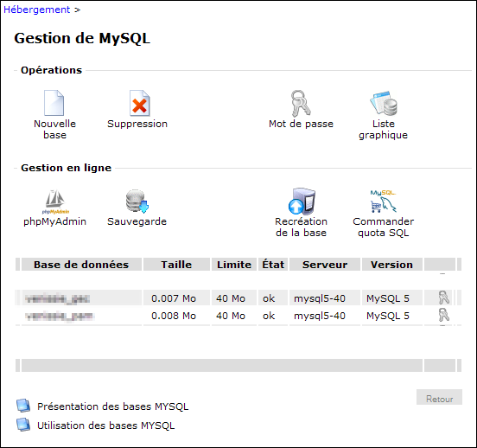Screen dimensions: 477x448
Task: Click Commander quota SQL cart icon
Action: coord(383,201)
